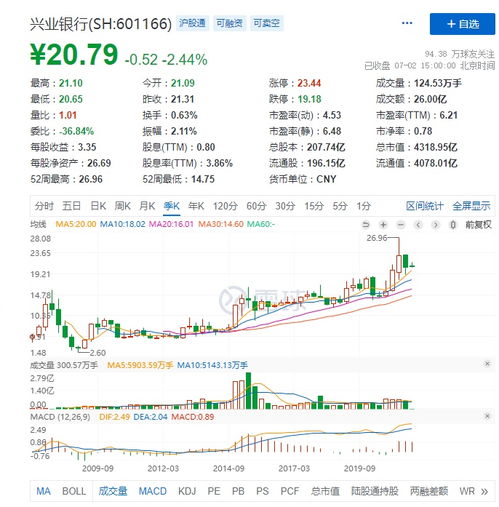Switch to the 1分 interval tab
Screen dimensions: 499x507
coord(364,206)
